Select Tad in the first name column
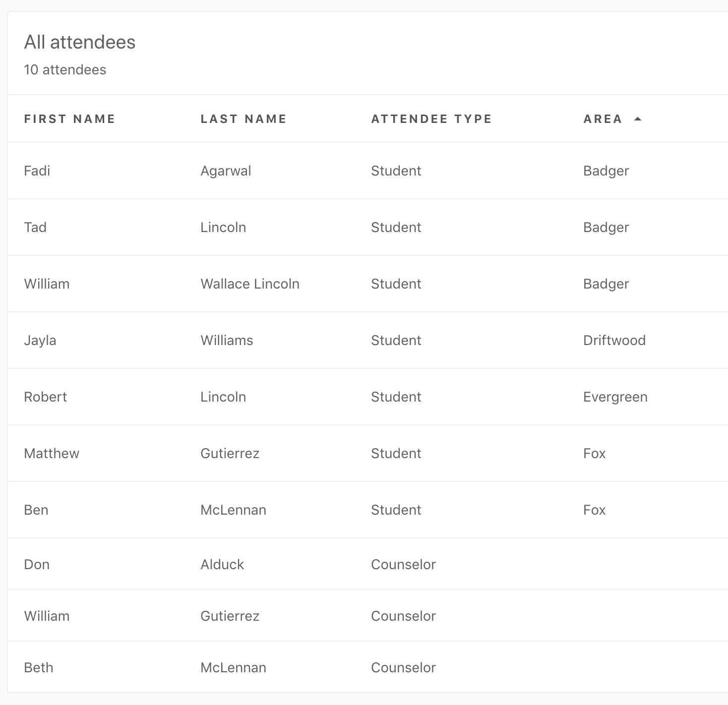This screenshot has height=705, width=728. click(x=35, y=228)
